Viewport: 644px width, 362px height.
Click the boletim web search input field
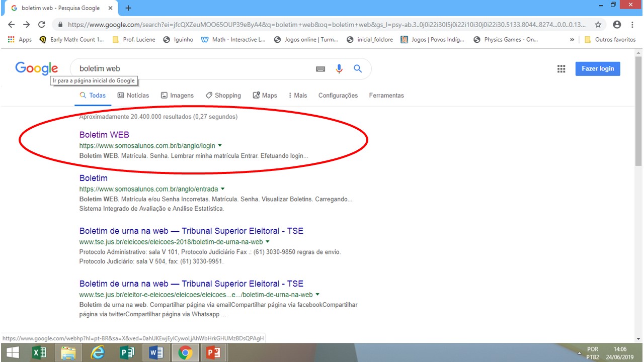[x=194, y=69]
